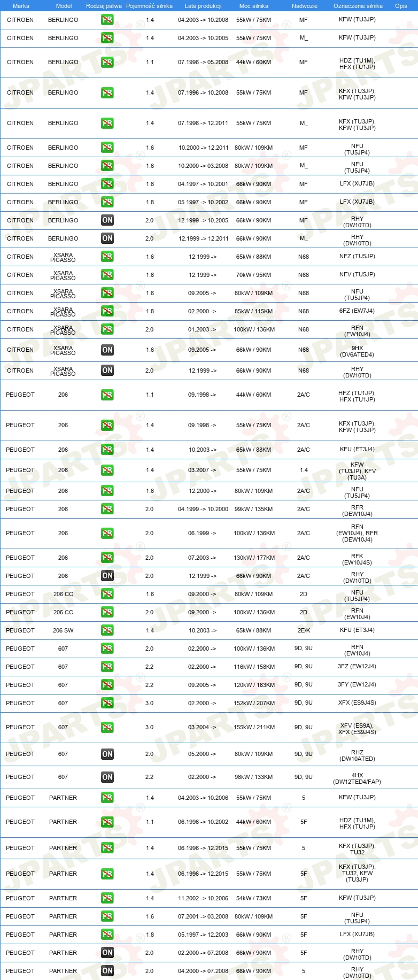418x980 pixels.
Task: Click the Nadwozie column header
Action: [305, 6]
